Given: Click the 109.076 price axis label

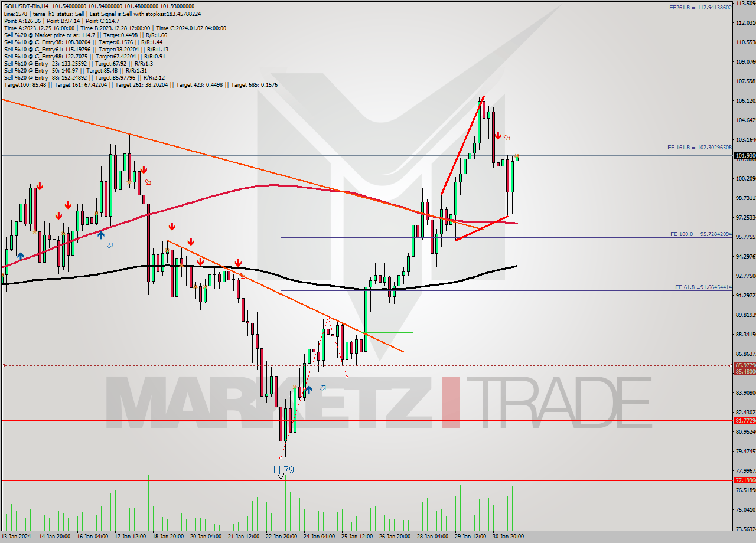Looking at the screenshot, I should 745,61.
